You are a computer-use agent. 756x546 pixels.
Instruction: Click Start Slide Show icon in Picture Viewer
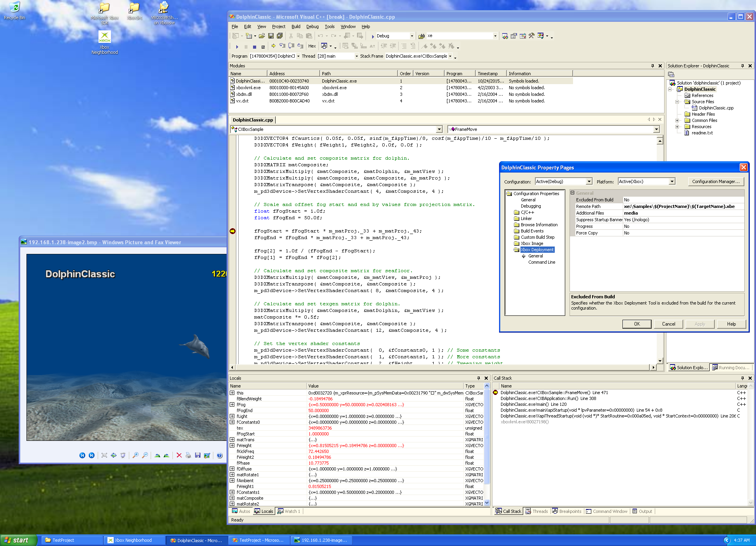click(123, 455)
